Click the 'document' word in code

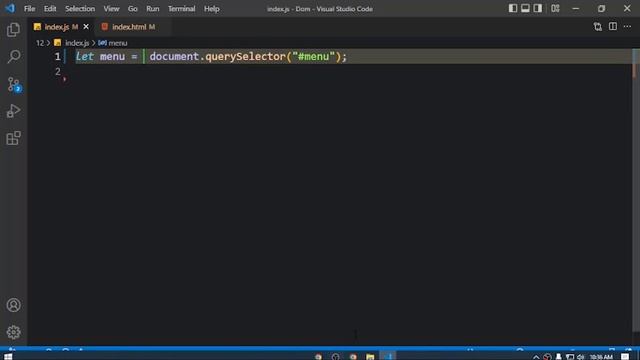174,56
